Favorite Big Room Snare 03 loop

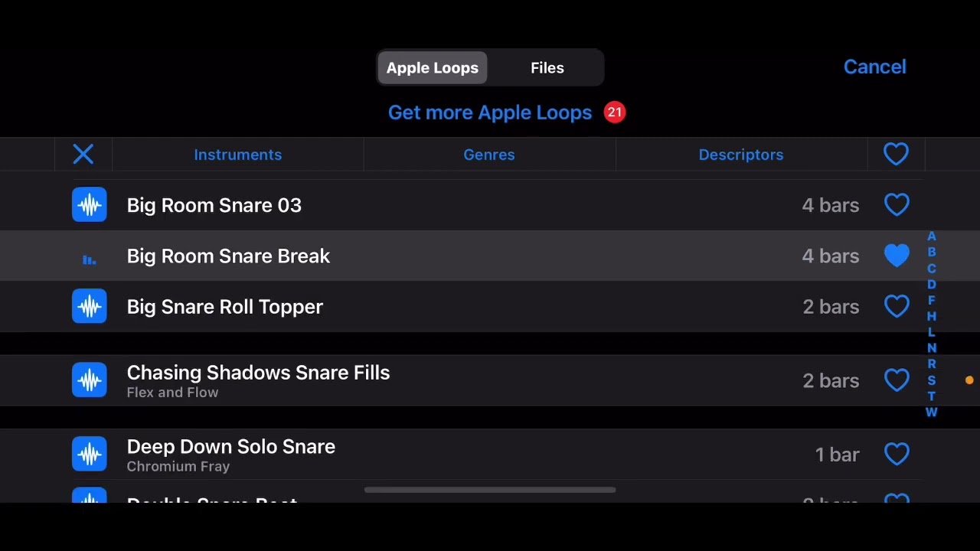(x=897, y=205)
